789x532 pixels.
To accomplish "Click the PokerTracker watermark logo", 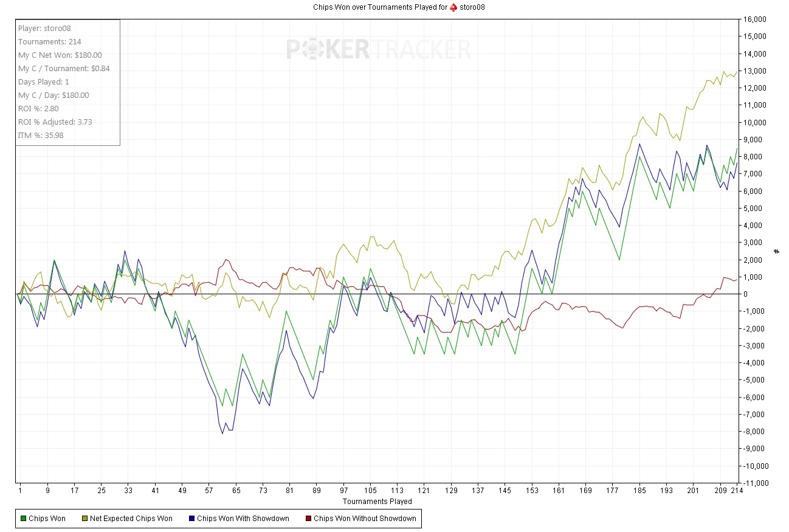I will pyautogui.click(x=378, y=49).
